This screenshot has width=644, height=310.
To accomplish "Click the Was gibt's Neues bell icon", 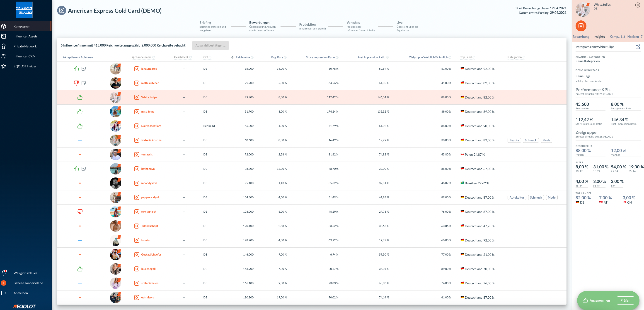I will (x=4, y=273).
